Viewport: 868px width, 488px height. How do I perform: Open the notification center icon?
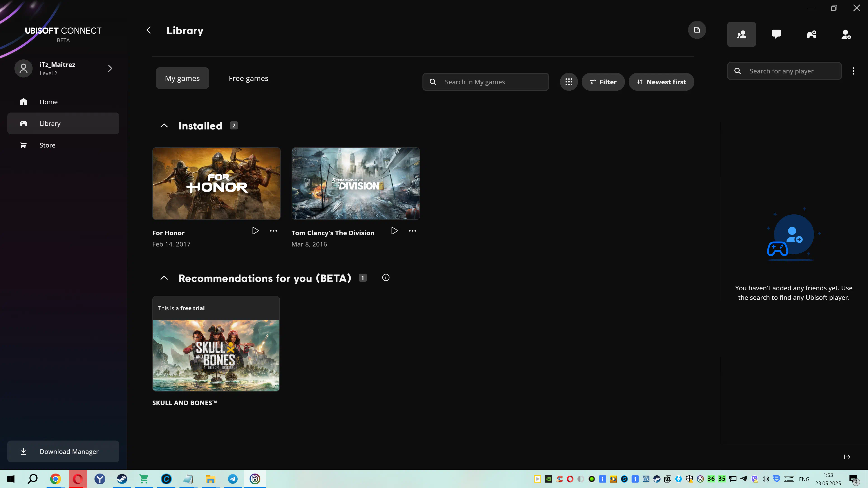coord(854,479)
